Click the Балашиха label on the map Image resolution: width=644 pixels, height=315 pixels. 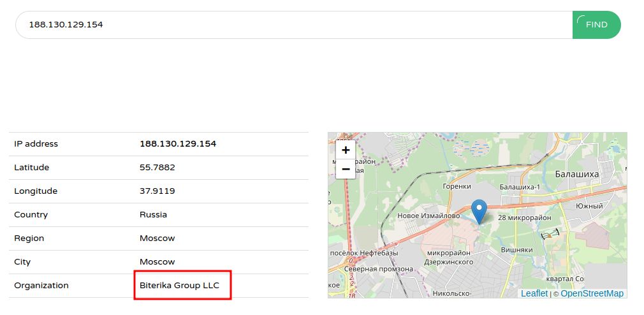pos(576,174)
